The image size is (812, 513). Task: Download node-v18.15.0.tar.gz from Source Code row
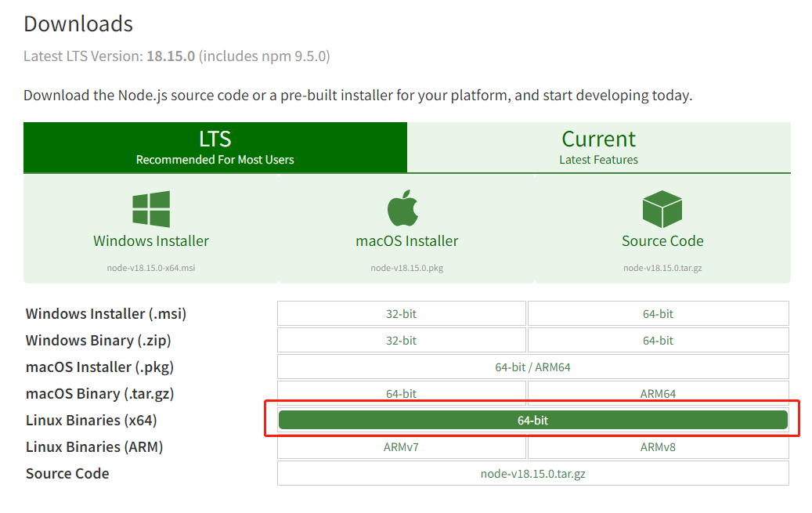pyautogui.click(x=532, y=474)
